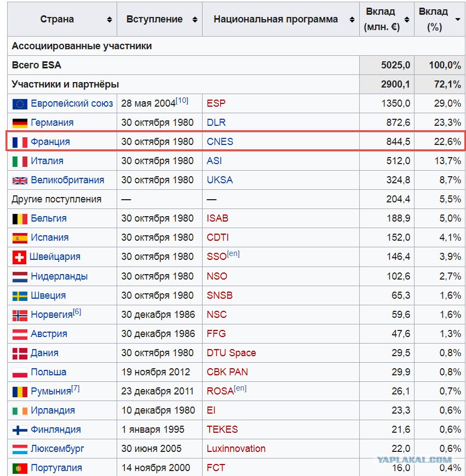Screen dimensions: 466x476
Task: Click the United Kingdom flag icon
Action: pos(20,181)
